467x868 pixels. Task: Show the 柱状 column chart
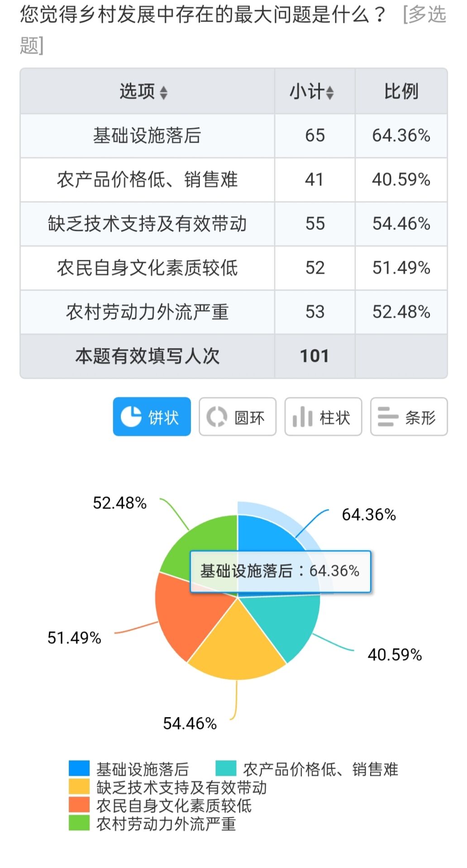click(x=323, y=416)
